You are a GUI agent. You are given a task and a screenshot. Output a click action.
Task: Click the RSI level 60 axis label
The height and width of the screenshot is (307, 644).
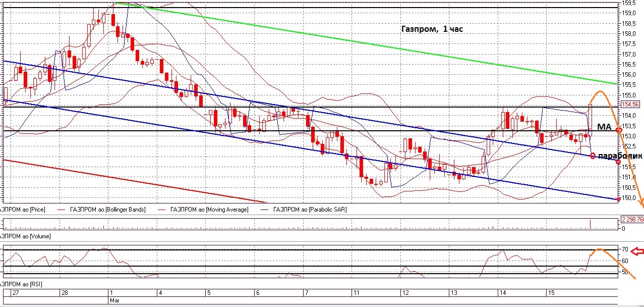click(x=625, y=261)
